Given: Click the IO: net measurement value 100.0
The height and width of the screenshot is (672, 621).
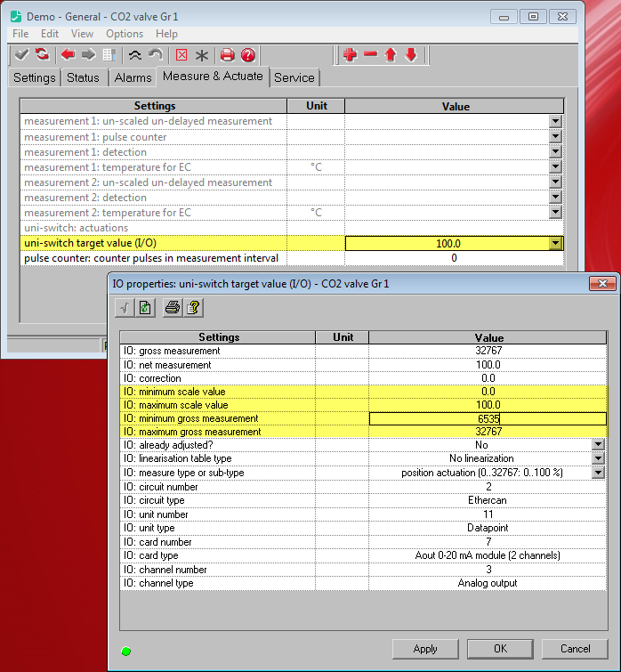Looking at the screenshot, I should click(x=488, y=365).
